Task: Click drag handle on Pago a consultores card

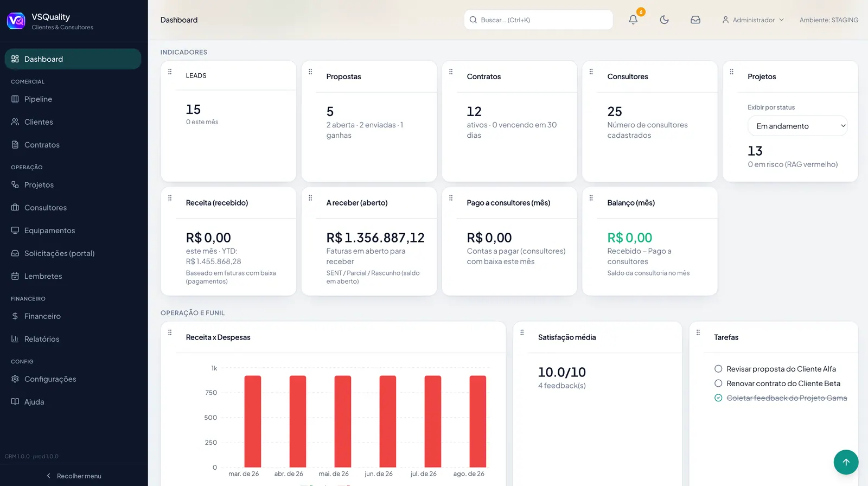Action: 451,198
